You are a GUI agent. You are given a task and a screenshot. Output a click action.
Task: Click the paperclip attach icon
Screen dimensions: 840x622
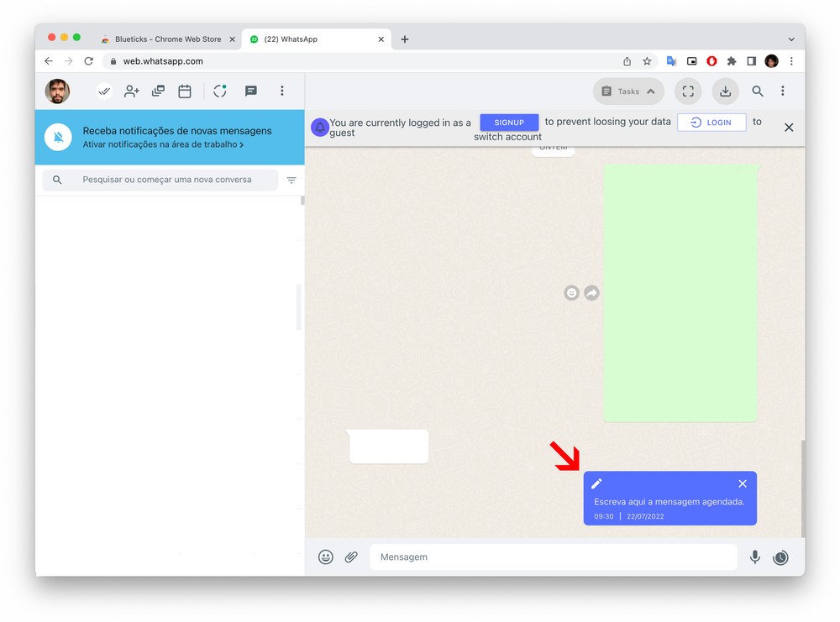pos(351,557)
